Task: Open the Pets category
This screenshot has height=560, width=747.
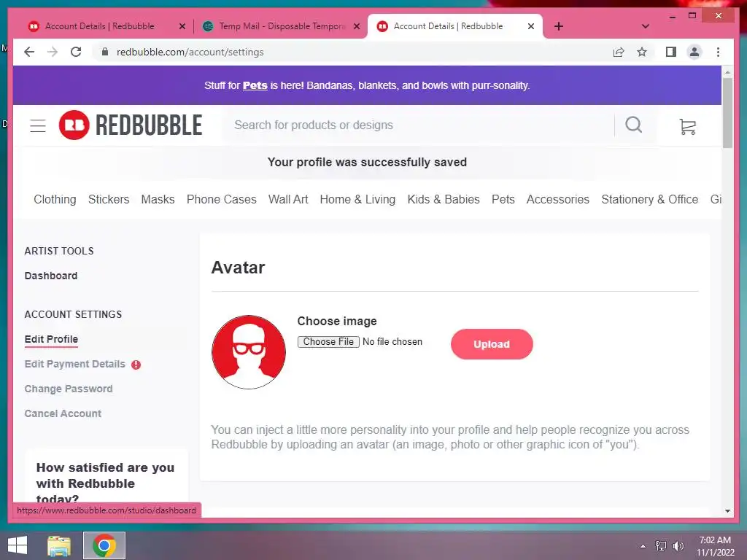Action: [503, 200]
